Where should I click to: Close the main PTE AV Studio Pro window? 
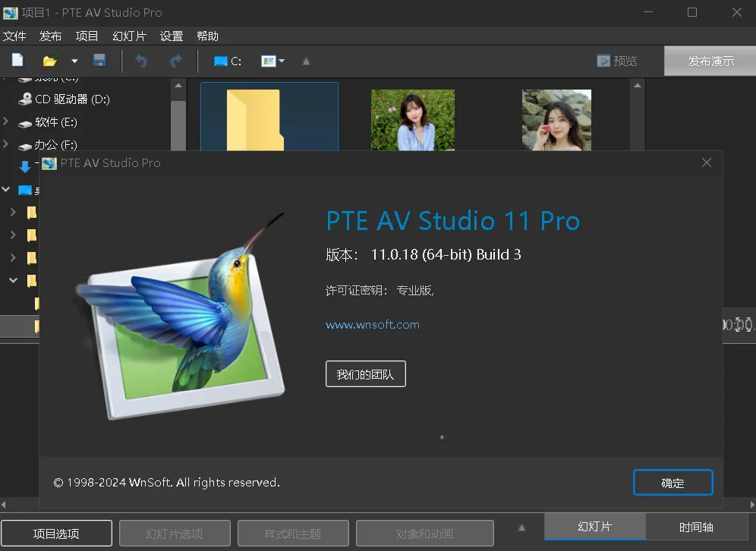click(737, 13)
